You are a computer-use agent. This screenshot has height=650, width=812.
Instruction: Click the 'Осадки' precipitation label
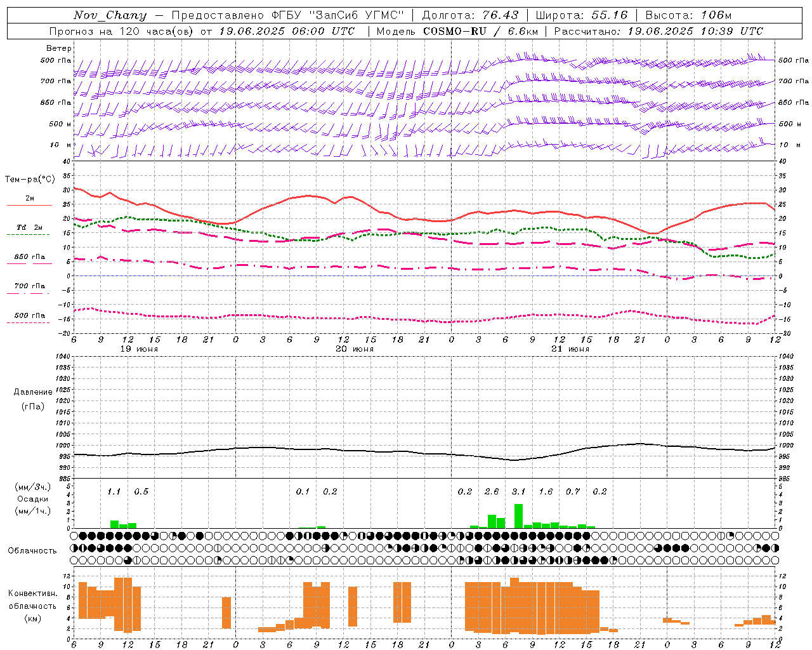pyautogui.click(x=32, y=499)
